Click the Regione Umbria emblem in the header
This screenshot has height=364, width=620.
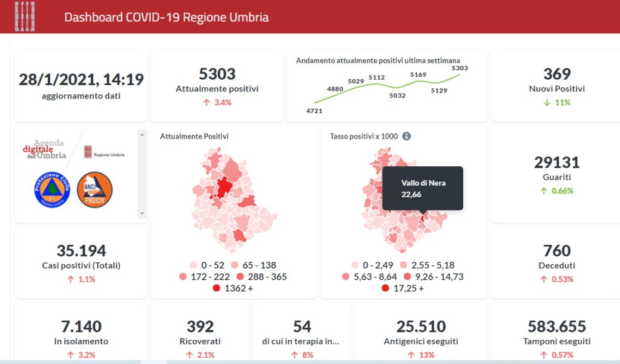(x=25, y=16)
